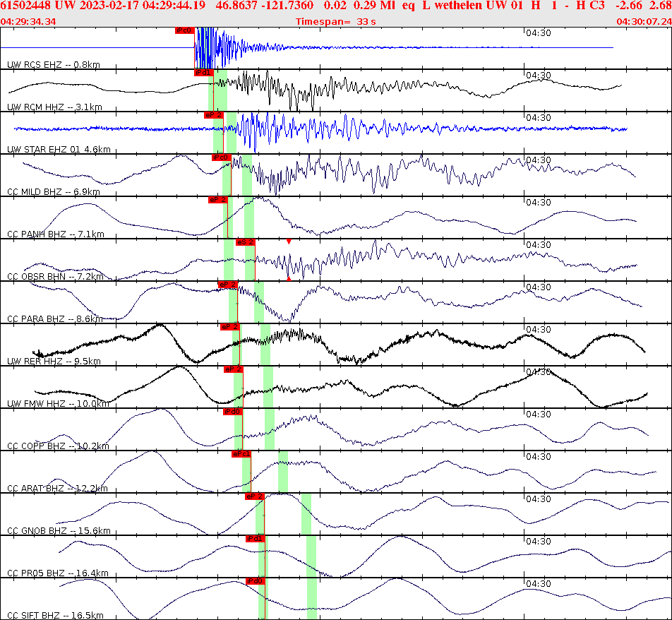Click the ePc1 pick flag on CC ARAT
Screen dimensions: 672x620
240,455
